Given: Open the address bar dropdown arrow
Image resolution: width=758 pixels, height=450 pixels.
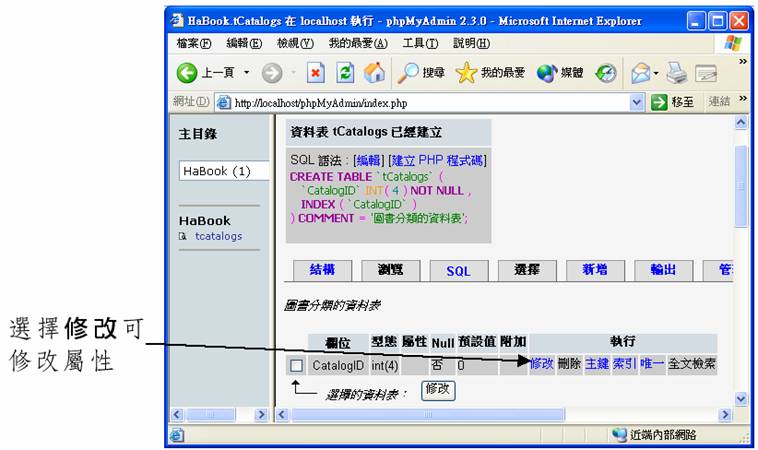Looking at the screenshot, I should pos(637,102).
